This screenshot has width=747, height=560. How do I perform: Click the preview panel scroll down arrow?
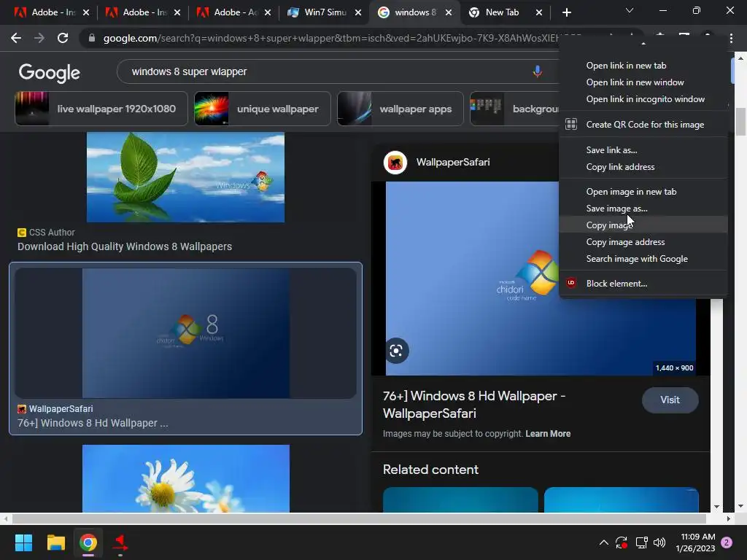coord(716,507)
